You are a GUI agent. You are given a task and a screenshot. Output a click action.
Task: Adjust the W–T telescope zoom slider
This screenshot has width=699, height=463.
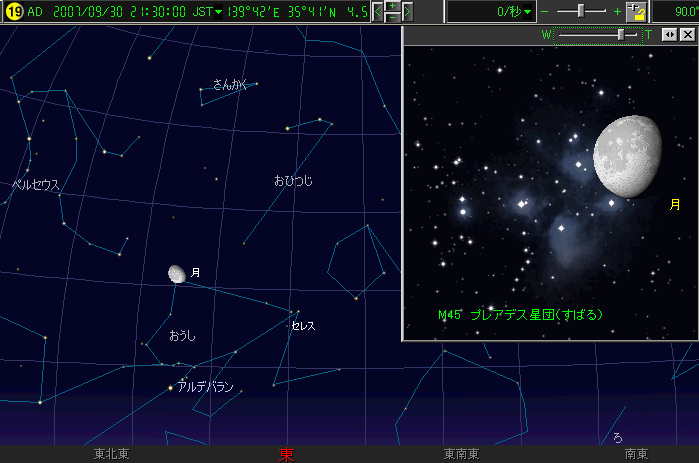click(622, 34)
